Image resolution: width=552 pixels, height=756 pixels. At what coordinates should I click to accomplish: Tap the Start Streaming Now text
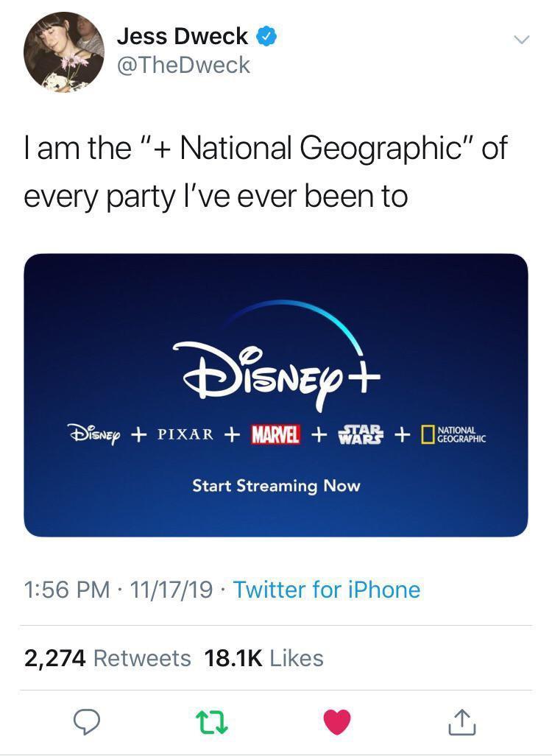point(276,486)
